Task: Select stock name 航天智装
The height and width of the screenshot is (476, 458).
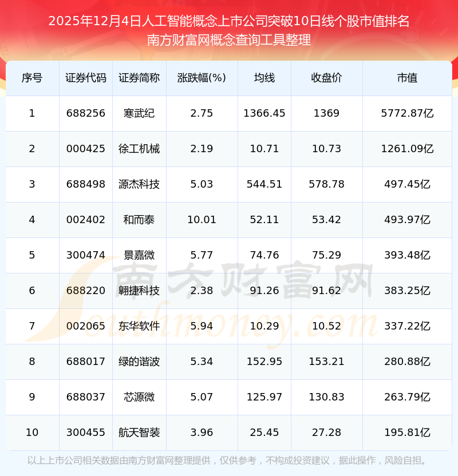Action: pyautogui.click(x=139, y=433)
